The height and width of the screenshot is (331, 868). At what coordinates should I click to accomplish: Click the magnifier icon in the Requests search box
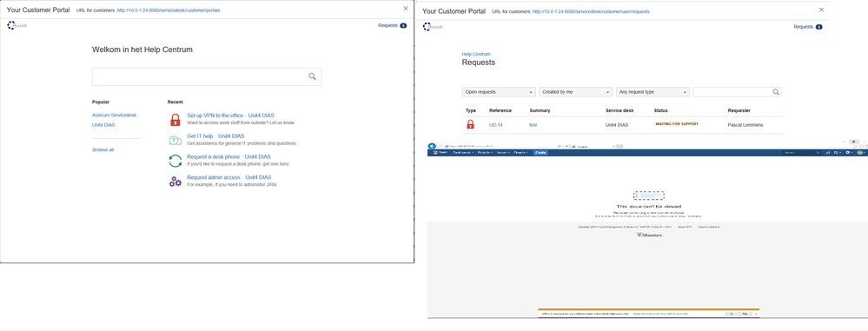pyautogui.click(x=776, y=92)
